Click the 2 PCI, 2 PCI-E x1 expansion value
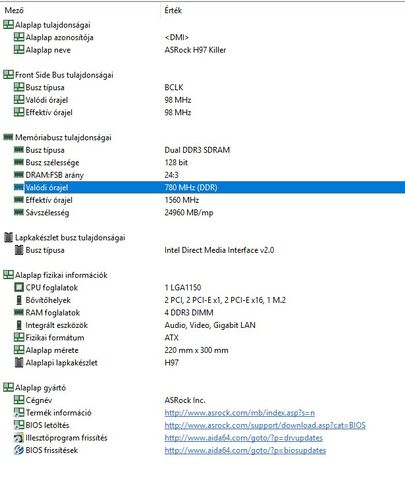This screenshot has height=480, width=405. pyautogui.click(x=225, y=300)
